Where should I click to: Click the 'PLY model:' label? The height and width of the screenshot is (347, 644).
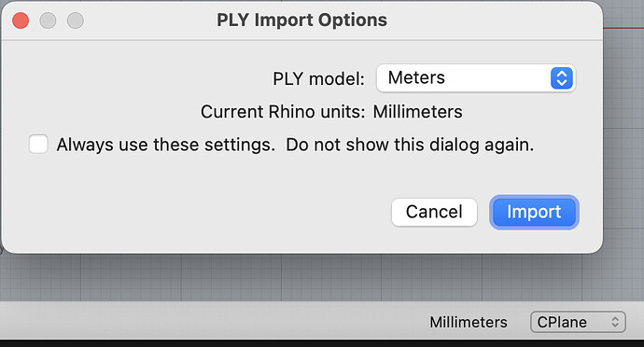point(318,79)
